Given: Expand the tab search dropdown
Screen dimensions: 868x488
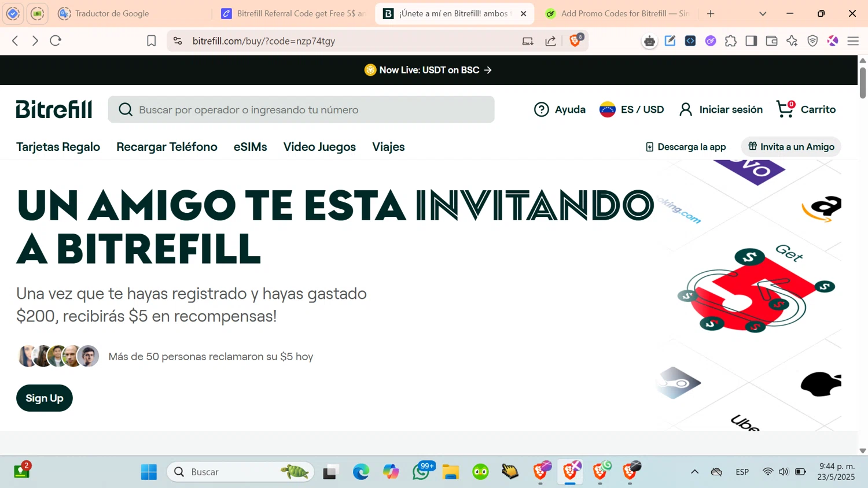Looking at the screenshot, I should 763,13.
